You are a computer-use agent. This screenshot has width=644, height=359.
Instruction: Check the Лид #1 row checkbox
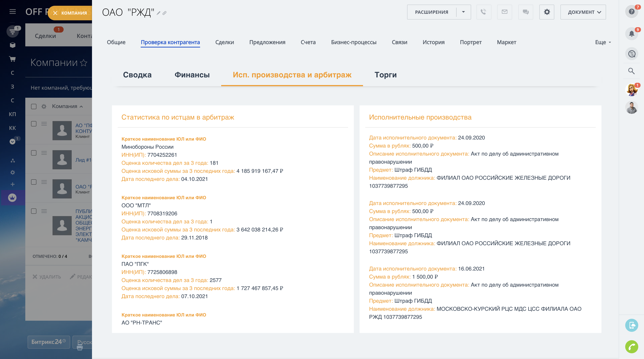coord(34,153)
